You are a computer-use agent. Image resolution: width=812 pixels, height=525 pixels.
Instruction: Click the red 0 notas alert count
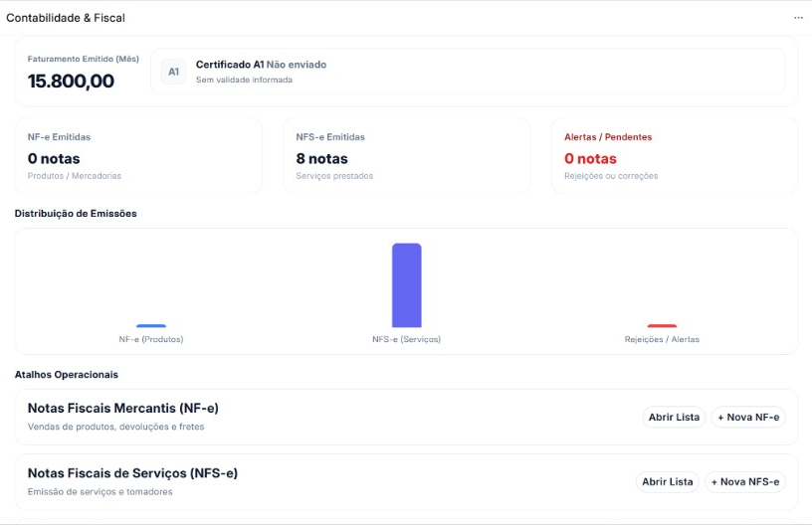(x=590, y=159)
